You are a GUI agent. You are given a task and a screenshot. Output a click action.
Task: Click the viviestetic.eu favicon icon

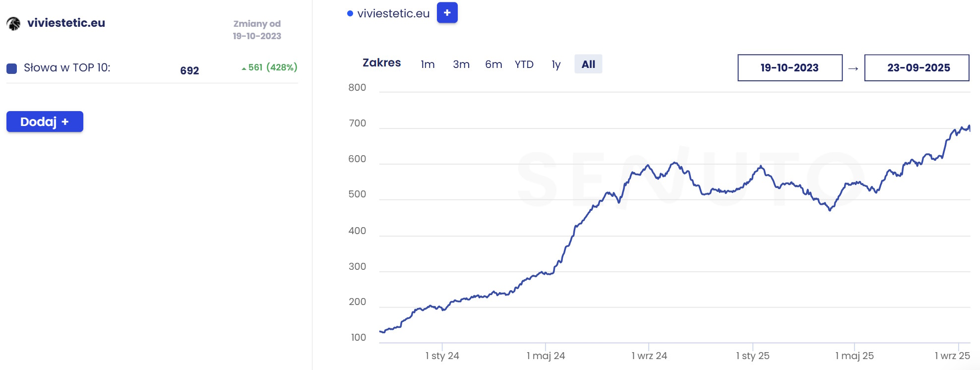pos(13,23)
